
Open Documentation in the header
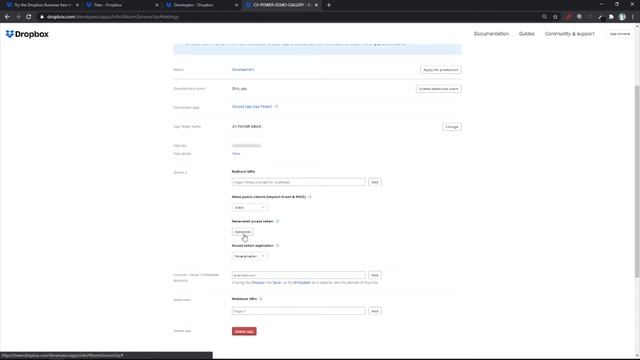point(491,34)
